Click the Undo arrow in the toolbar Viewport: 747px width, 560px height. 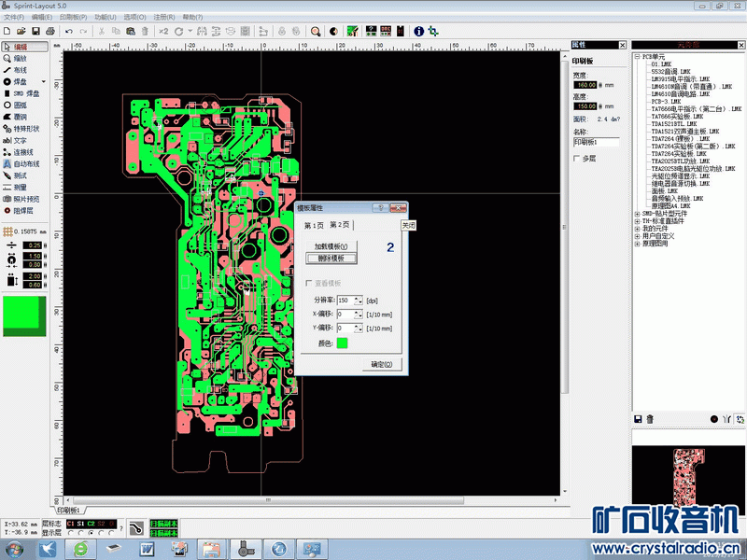click(x=68, y=31)
